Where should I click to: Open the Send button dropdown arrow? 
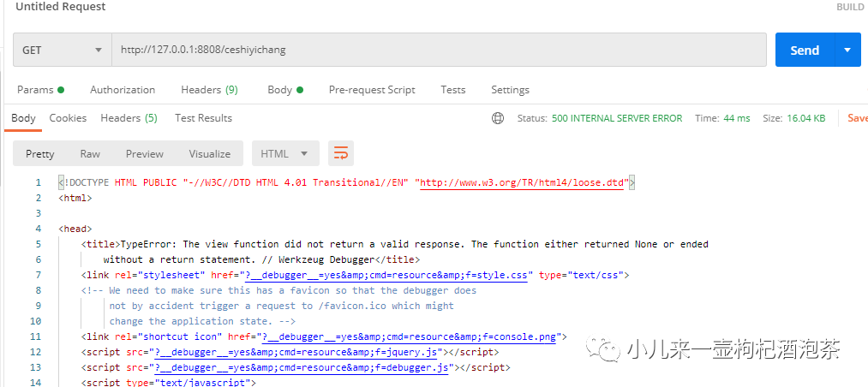tap(847, 50)
